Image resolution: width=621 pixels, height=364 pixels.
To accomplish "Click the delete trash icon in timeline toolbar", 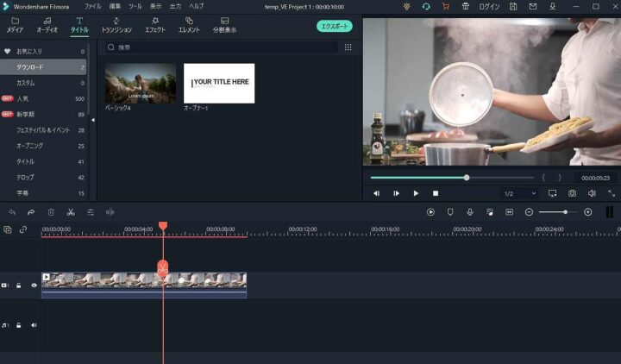I will coord(51,212).
